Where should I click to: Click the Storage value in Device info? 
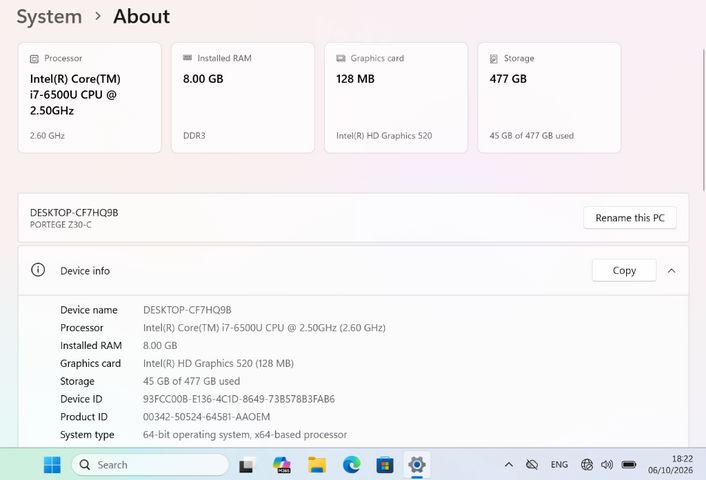click(x=191, y=381)
